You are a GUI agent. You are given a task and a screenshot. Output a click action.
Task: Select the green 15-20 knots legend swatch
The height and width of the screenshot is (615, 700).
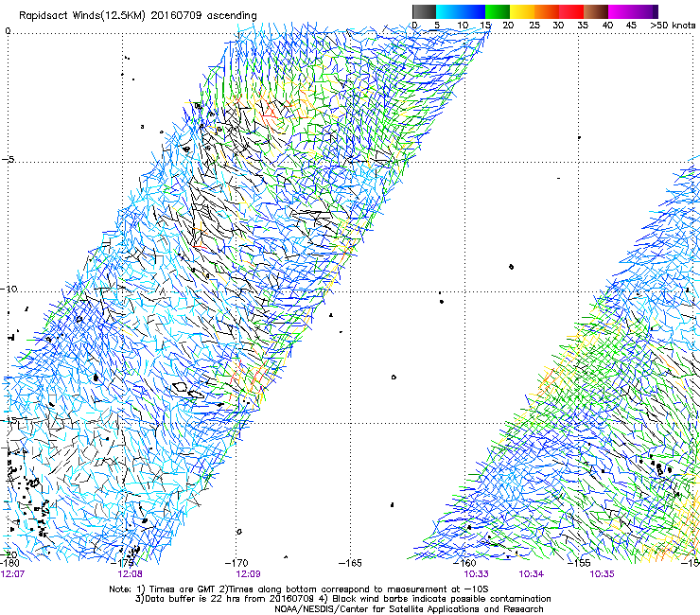coord(498,11)
